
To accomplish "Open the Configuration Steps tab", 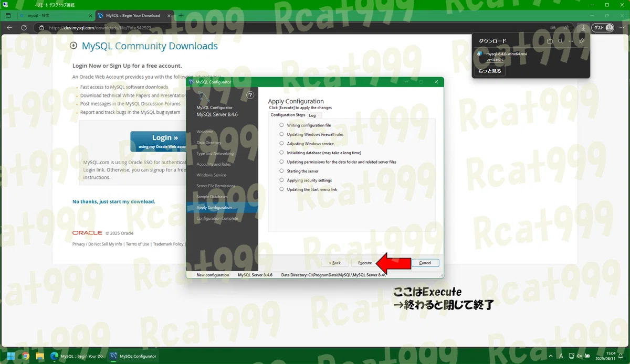I will (288, 115).
